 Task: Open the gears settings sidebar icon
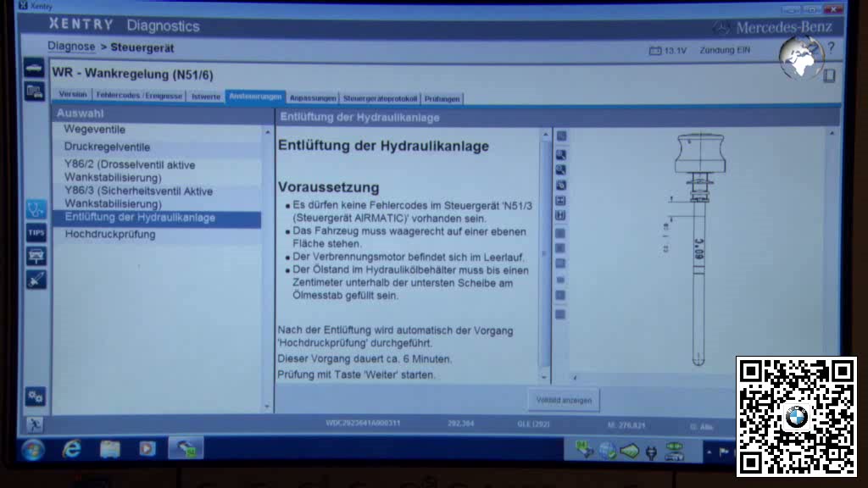point(36,396)
